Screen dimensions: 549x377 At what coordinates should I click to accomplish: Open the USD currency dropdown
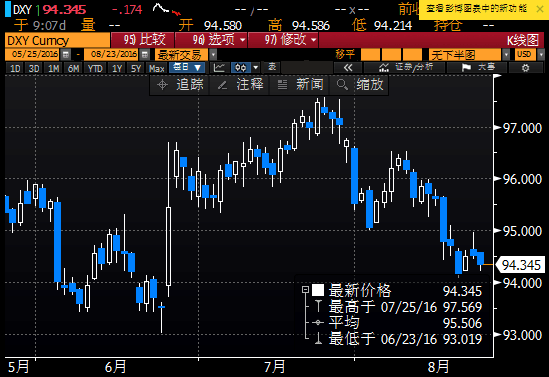(541, 55)
